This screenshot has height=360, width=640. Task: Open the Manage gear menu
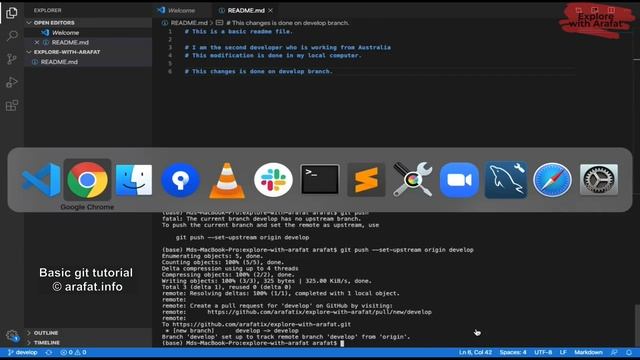click(11, 336)
